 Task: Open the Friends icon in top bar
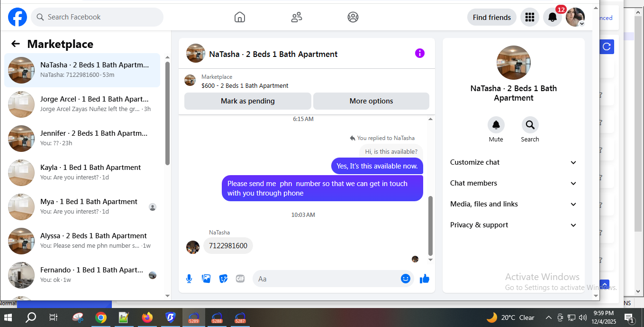(x=297, y=17)
